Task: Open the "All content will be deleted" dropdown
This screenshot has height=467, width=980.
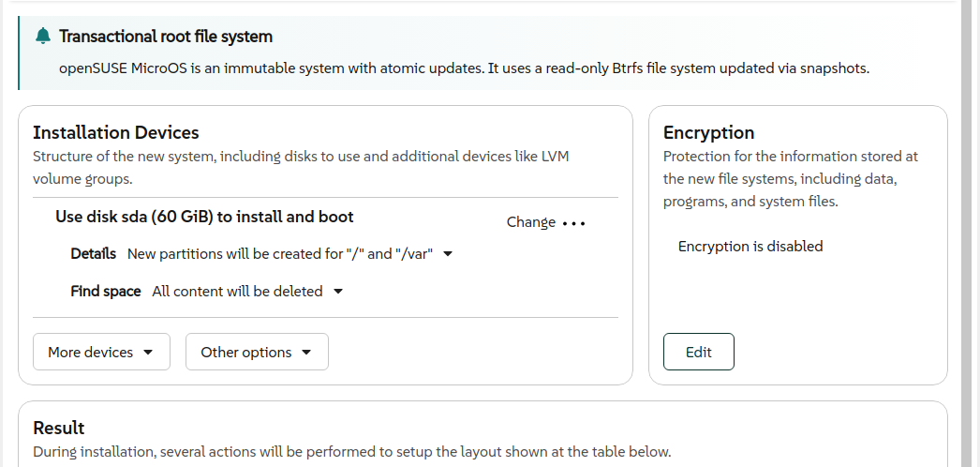Action: 247,292
